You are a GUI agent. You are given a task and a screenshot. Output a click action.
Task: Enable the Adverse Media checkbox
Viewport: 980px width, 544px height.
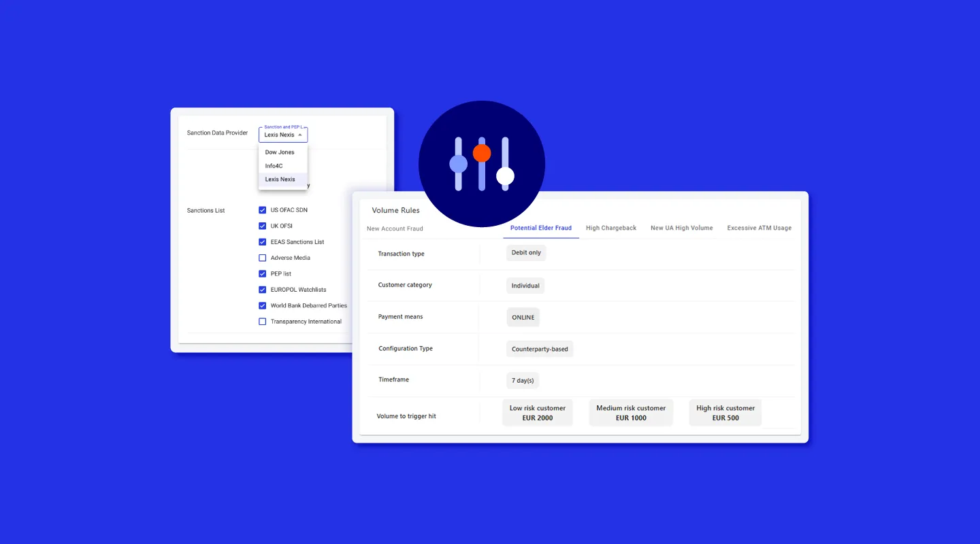click(x=263, y=258)
